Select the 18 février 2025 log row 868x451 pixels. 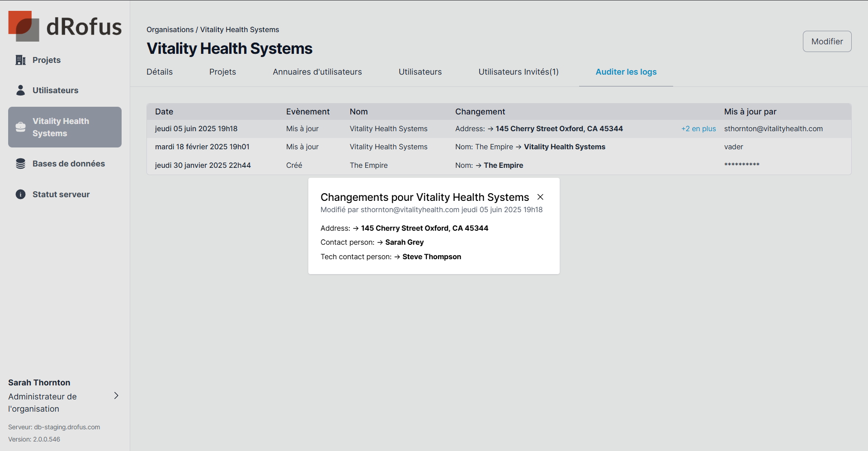pos(202,147)
